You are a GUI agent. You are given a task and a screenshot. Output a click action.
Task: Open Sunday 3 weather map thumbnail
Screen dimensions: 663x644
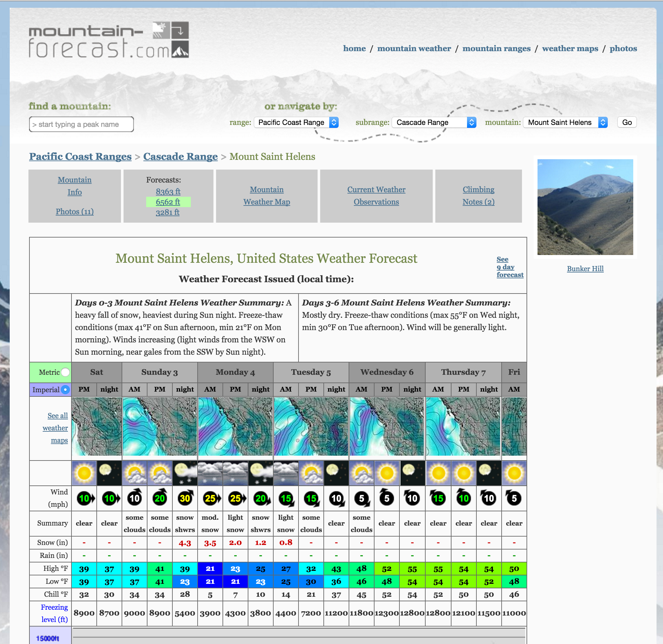160,427
